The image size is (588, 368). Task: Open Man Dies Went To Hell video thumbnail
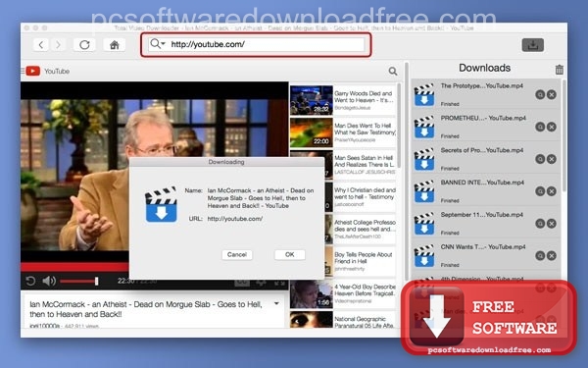[x=312, y=132]
